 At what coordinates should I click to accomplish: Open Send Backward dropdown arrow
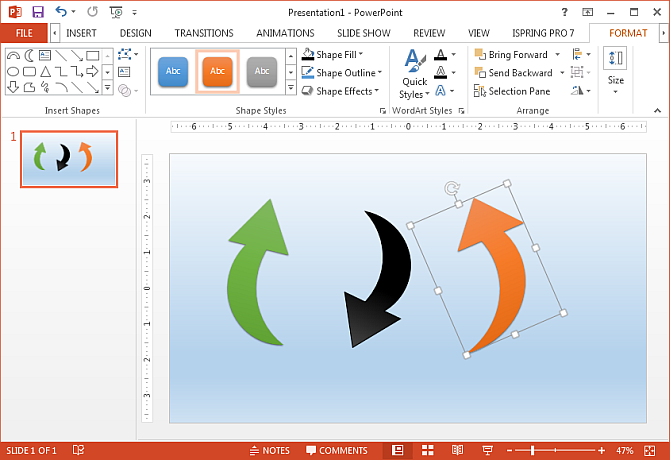(562, 73)
